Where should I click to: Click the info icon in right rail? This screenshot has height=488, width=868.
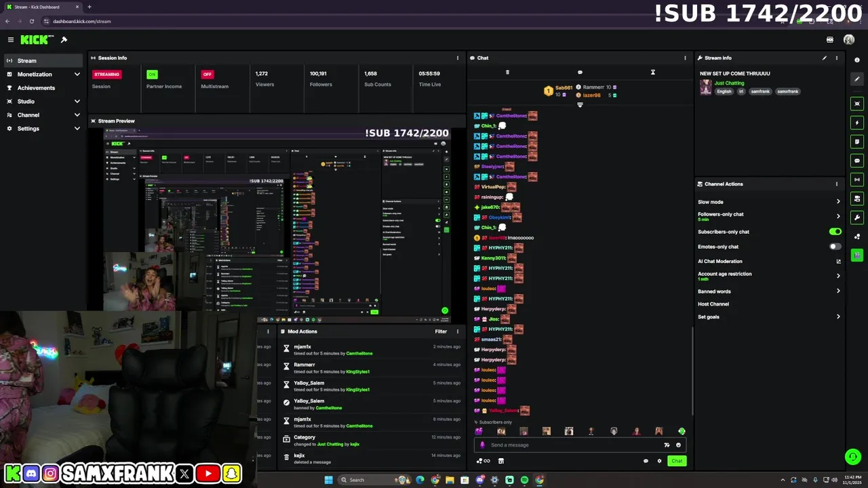click(x=857, y=60)
